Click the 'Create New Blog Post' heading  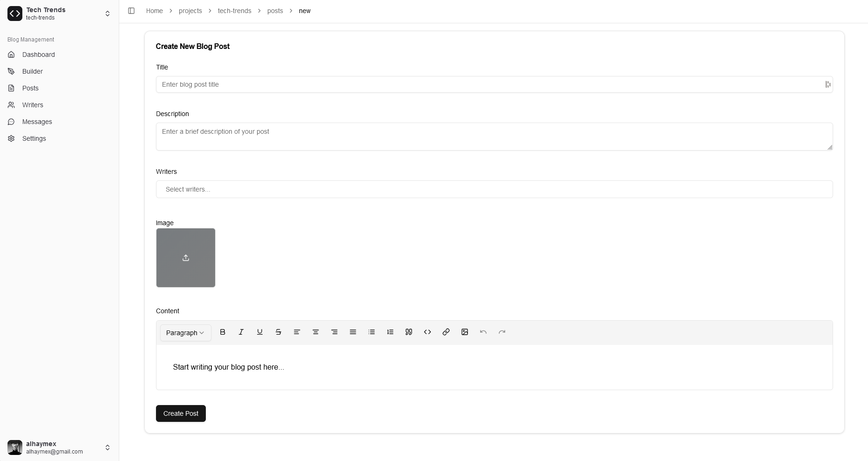tap(193, 46)
